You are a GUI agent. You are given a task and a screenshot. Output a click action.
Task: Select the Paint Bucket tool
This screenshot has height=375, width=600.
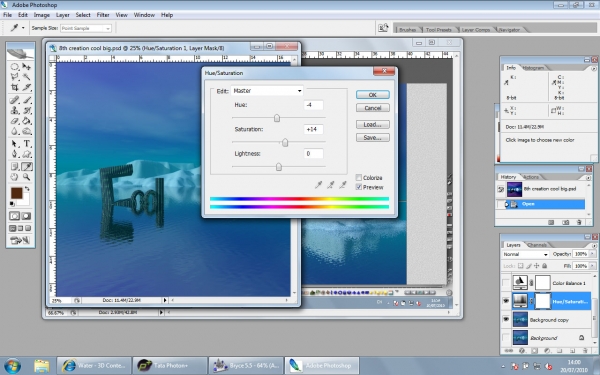(x=27, y=121)
